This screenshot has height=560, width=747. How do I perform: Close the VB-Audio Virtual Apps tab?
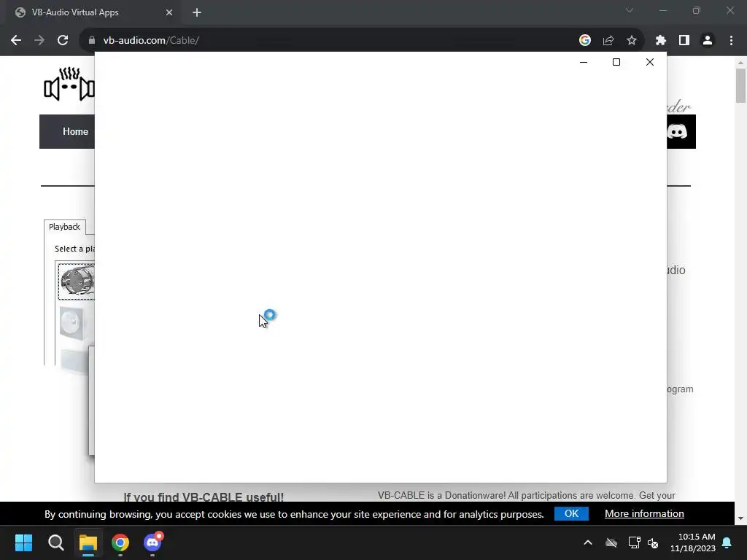click(169, 13)
